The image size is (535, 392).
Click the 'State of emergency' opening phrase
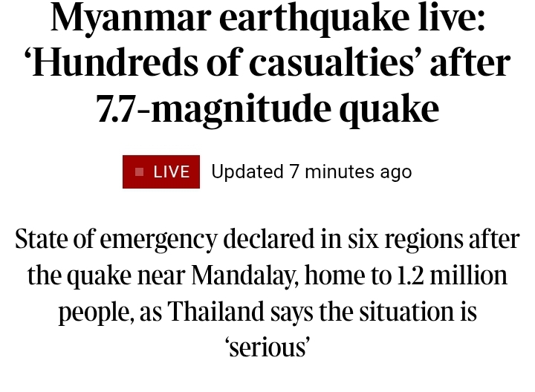[117, 238]
